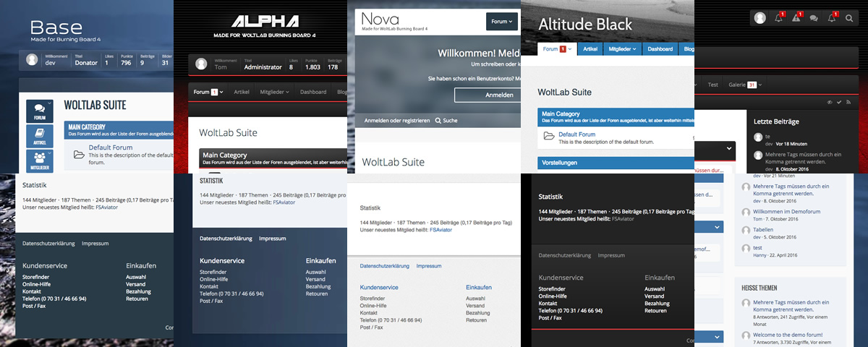Click the search magnifier icon in top-right user panel

pos(849,18)
